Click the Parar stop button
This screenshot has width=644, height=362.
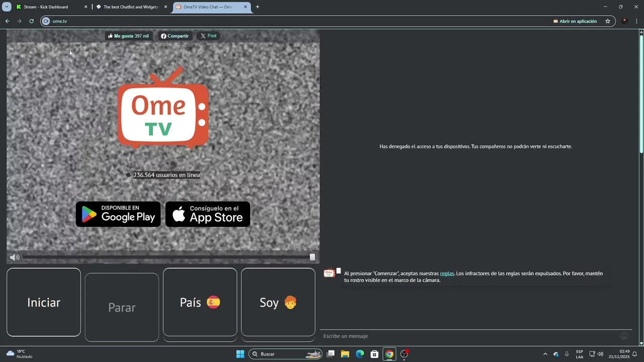coord(122,307)
